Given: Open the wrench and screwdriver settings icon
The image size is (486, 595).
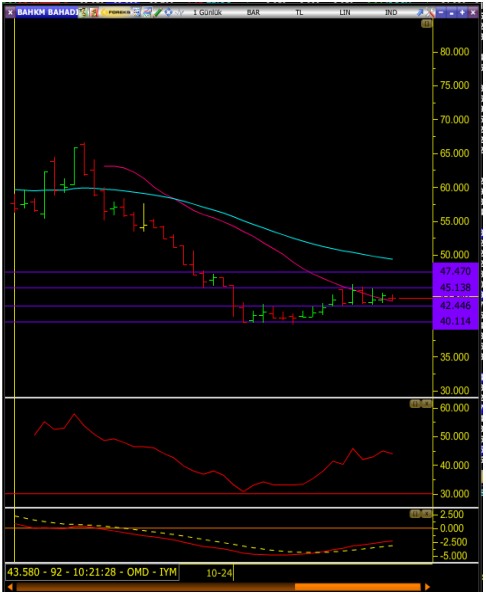Looking at the screenshot, I should click(430, 13).
